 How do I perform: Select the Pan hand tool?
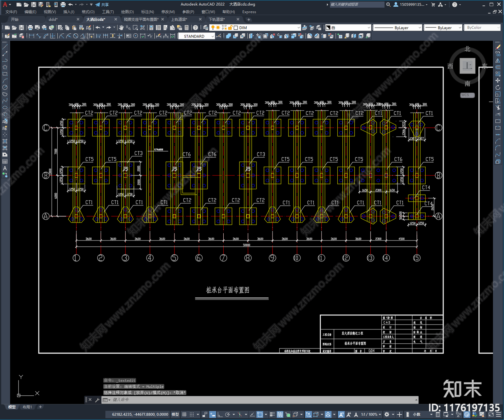[121, 28]
